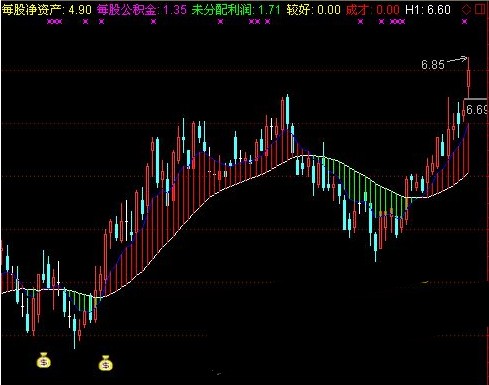Click the triple purple marker under 每股净资产
This screenshot has height=385, width=489.
coord(54,22)
